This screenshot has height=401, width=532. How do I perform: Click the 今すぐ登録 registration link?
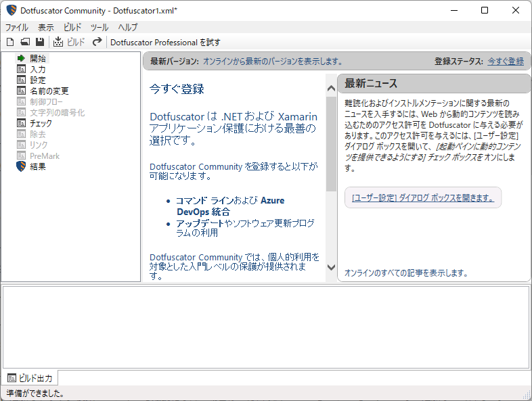click(x=505, y=62)
